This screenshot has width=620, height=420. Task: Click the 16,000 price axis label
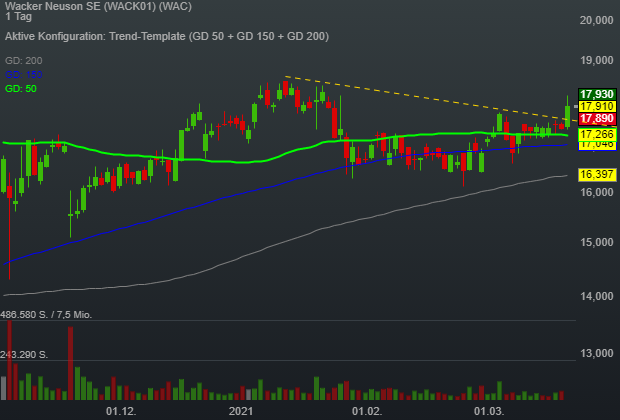[596, 192]
